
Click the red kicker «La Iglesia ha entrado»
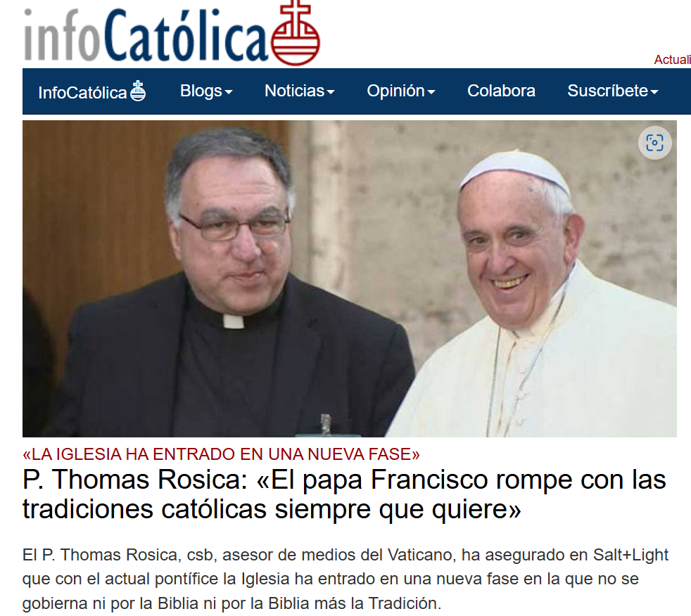pyautogui.click(x=221, y=454)
